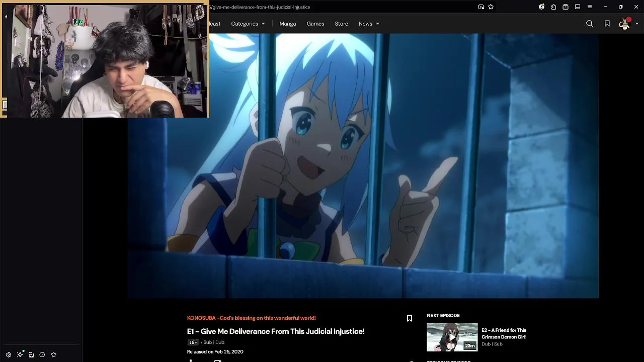This screenshot has width=644, height=362.
Task: Open the Crunchyroll search icon
Action: (590, 24)
